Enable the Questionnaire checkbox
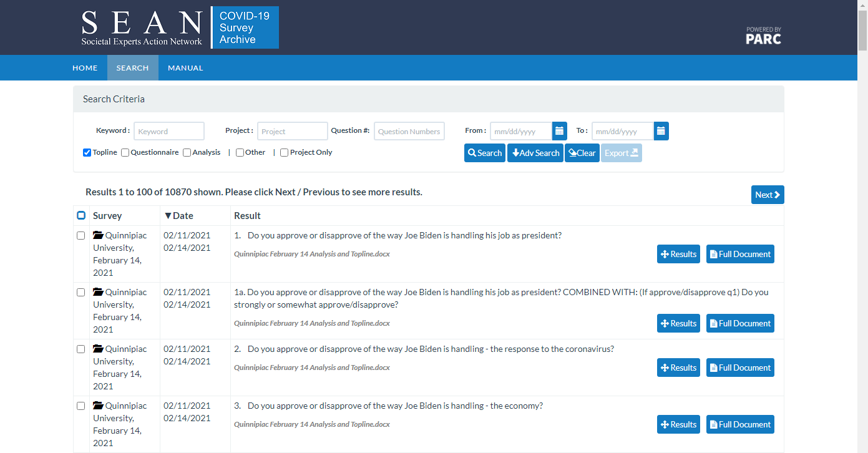 (125, 152)
